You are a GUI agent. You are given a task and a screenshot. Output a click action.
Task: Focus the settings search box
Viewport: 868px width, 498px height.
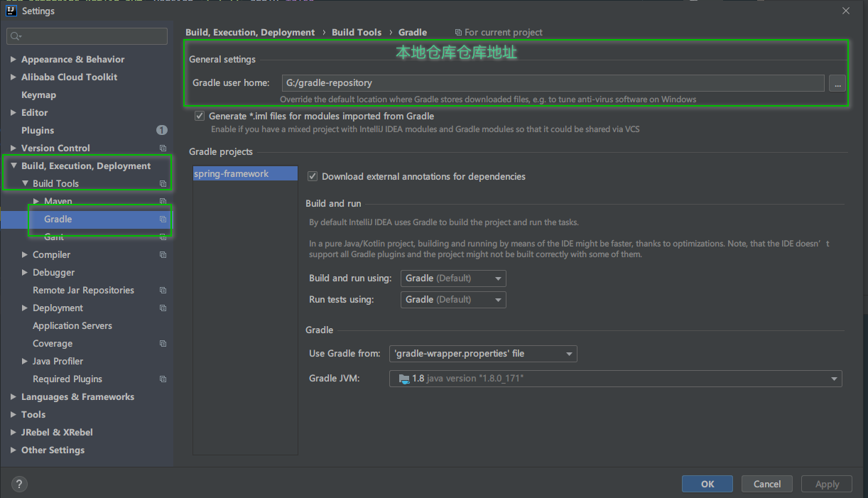pyautogui.click(x=87, y=36)
